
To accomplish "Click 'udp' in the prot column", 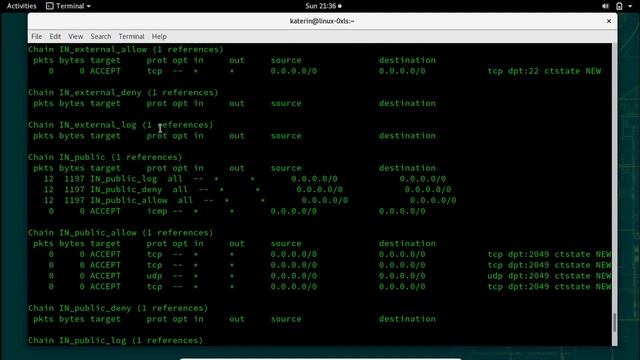I will coord(154,276).
